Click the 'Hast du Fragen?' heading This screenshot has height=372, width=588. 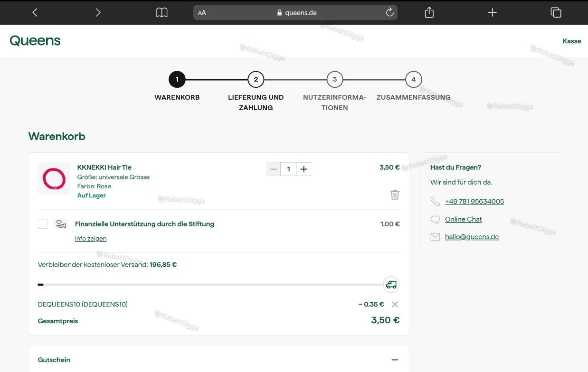pyautogui.click(x=456, y=167)
